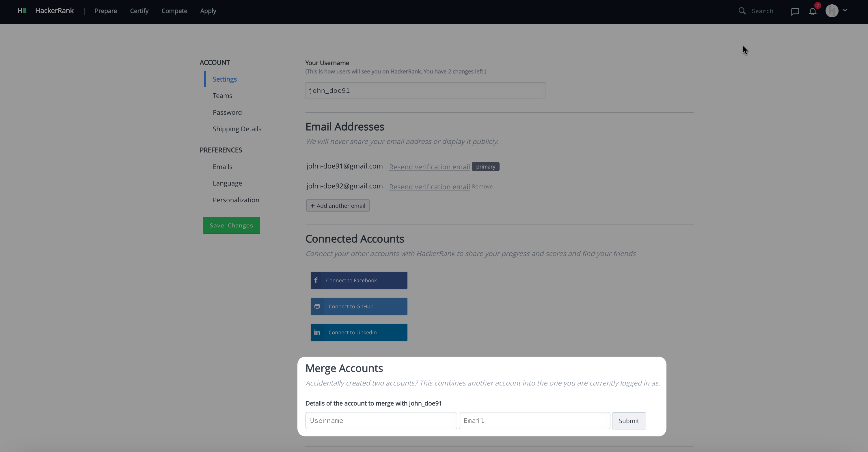Open the Password section
Image resolution: width=868 pixels, height=452 pixels.
227,112
